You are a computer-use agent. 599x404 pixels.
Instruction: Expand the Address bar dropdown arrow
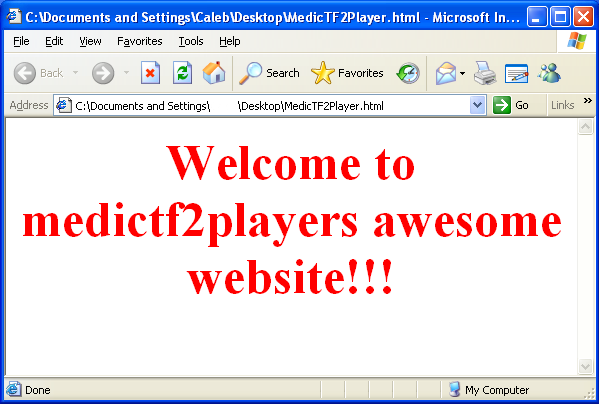tap(477, 105)
